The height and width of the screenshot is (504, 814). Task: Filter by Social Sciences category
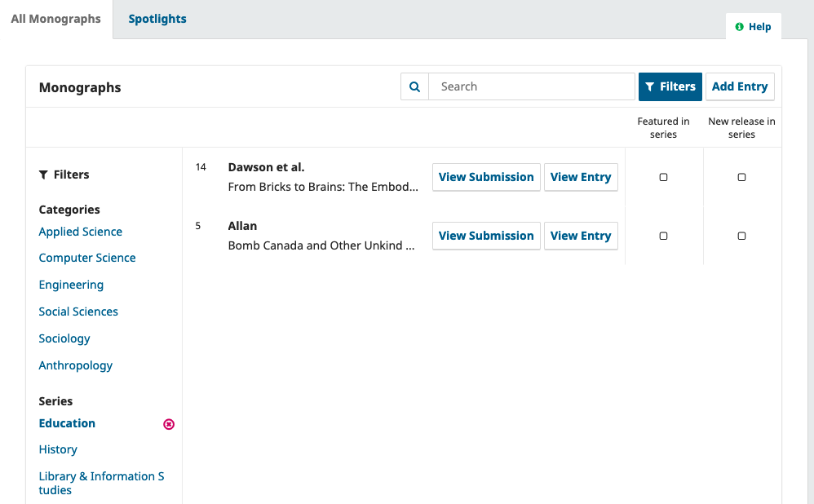pos(78,312)
